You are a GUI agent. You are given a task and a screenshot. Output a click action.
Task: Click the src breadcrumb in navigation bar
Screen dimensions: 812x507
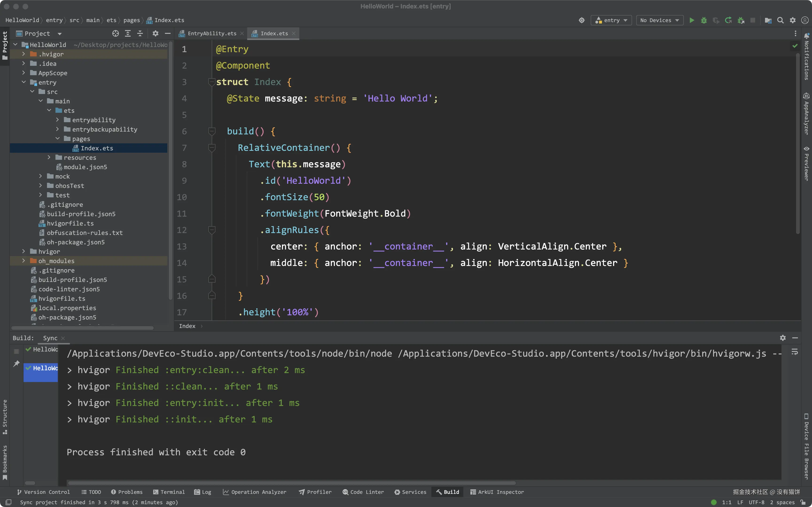click(74, 20)
